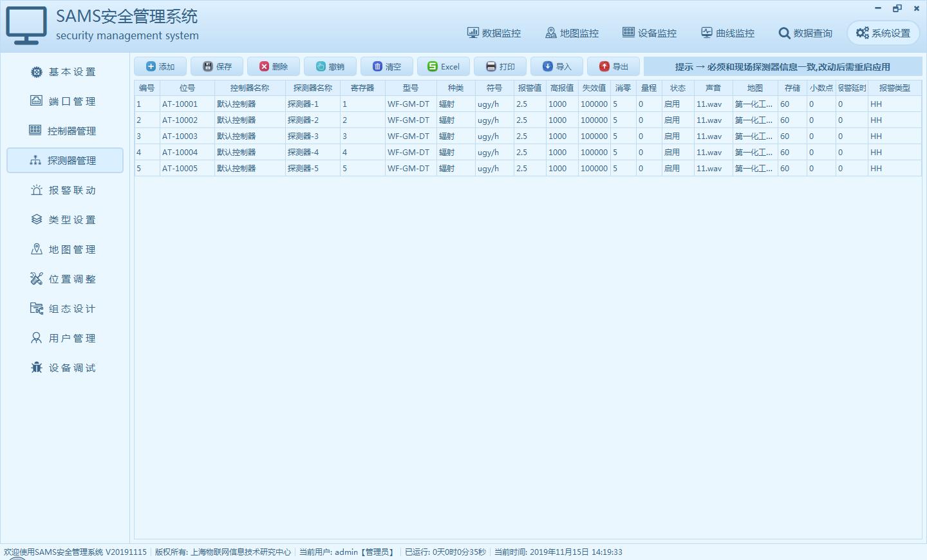Click the 设备监控 device grid icon
Screen dimensions: 927x560
(x=628, y=32)
